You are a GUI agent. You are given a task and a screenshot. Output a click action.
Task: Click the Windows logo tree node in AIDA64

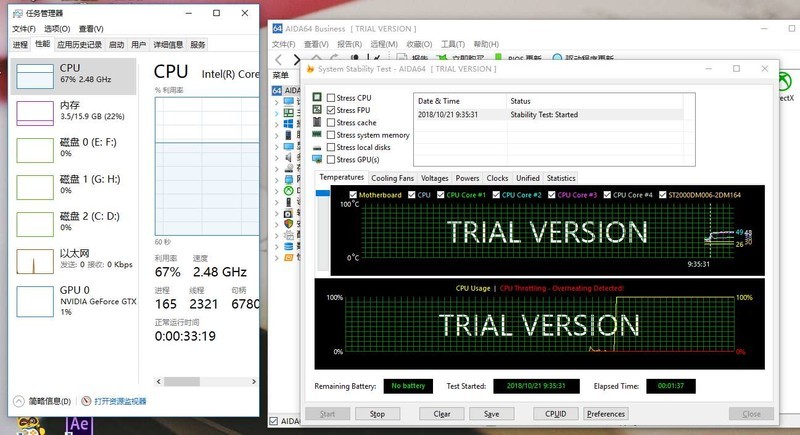tap(288, 124)
